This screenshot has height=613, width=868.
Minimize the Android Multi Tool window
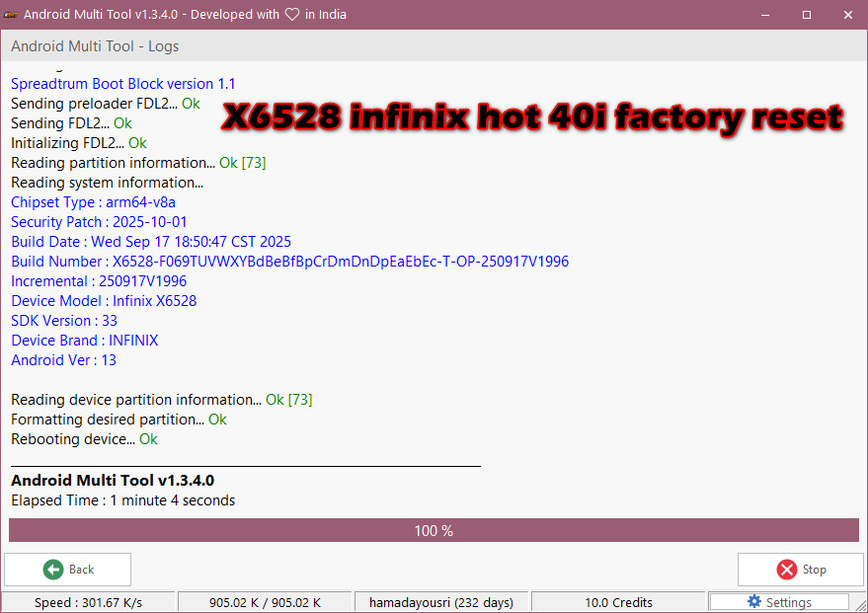[765, 15]
